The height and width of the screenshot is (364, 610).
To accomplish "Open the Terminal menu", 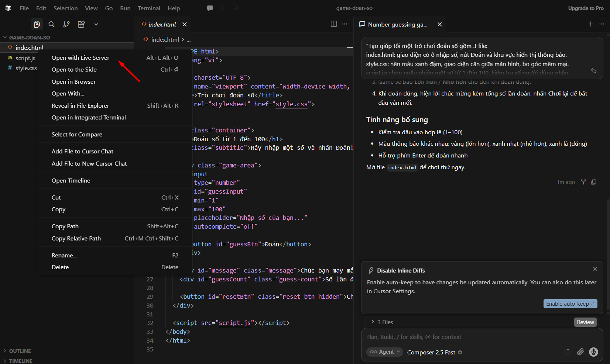I will pos(149,8).
